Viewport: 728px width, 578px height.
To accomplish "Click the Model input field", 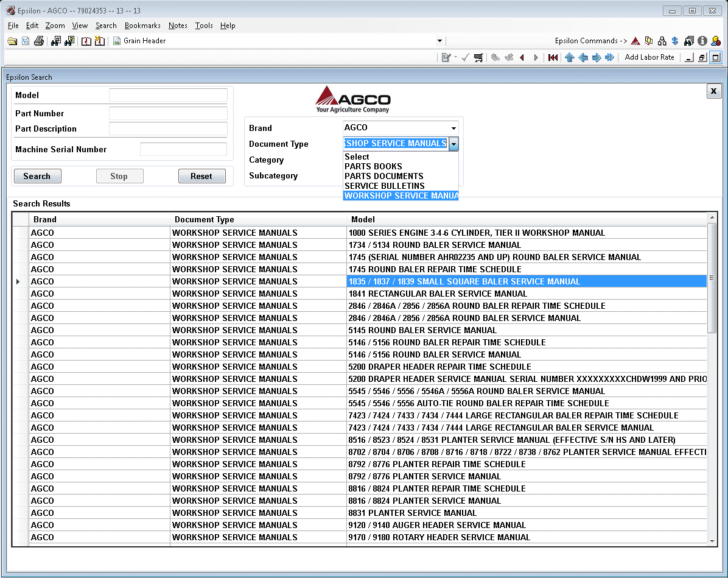I will point(168,95).
